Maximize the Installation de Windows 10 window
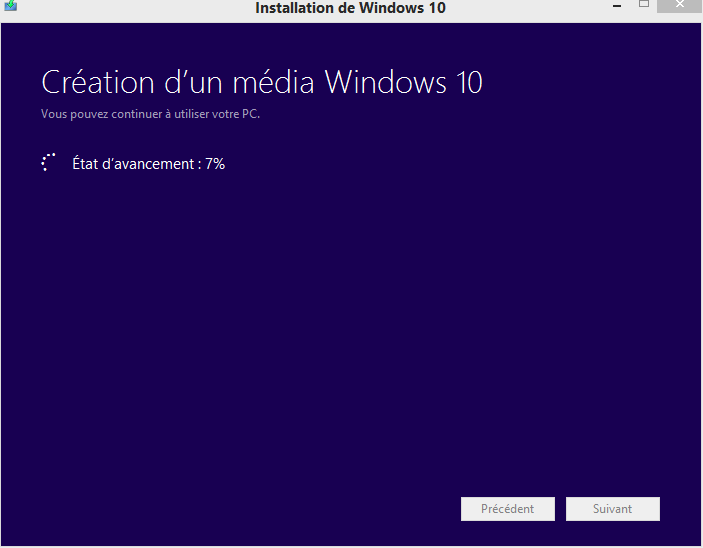 pos(644,5)
